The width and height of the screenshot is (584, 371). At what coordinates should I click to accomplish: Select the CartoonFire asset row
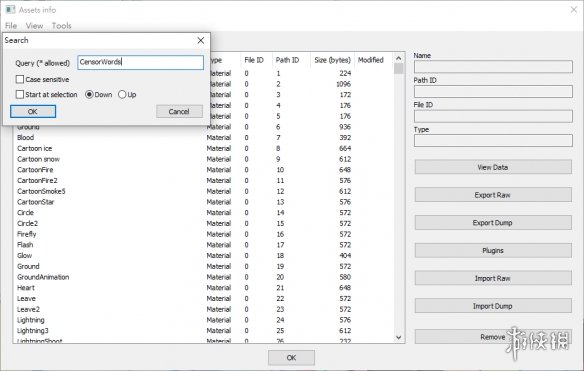(203, 170)
